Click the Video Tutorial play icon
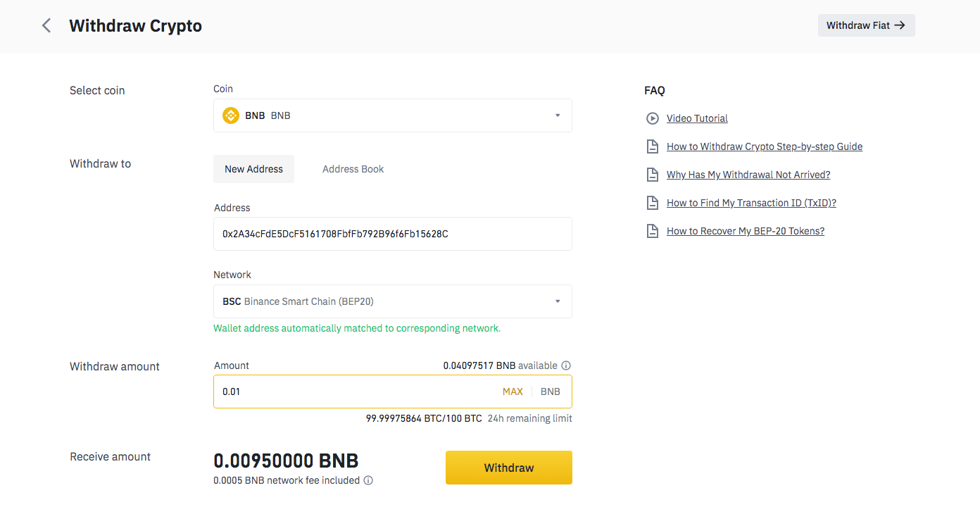This screenshot has height=519, width=980. [653, 118]
